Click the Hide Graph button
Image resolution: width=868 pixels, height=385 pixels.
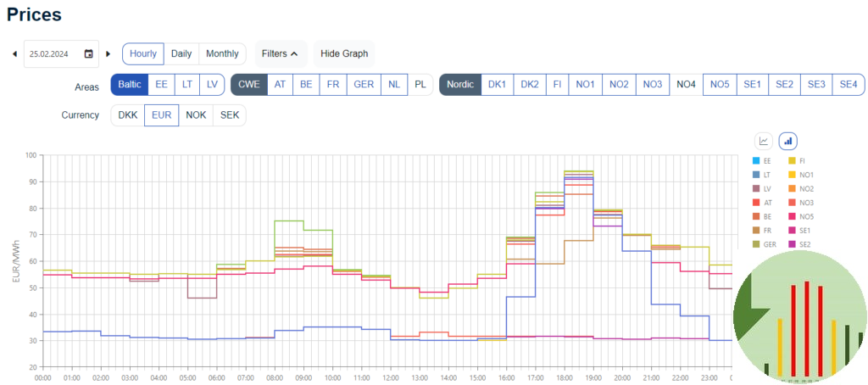point(344,53)
